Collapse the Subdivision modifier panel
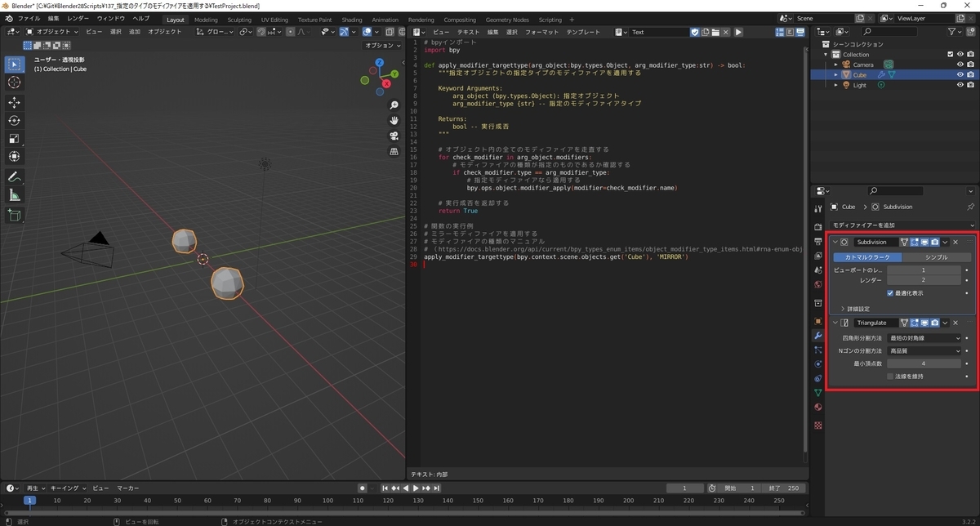The image size is (980, 526). pos(835,242)
